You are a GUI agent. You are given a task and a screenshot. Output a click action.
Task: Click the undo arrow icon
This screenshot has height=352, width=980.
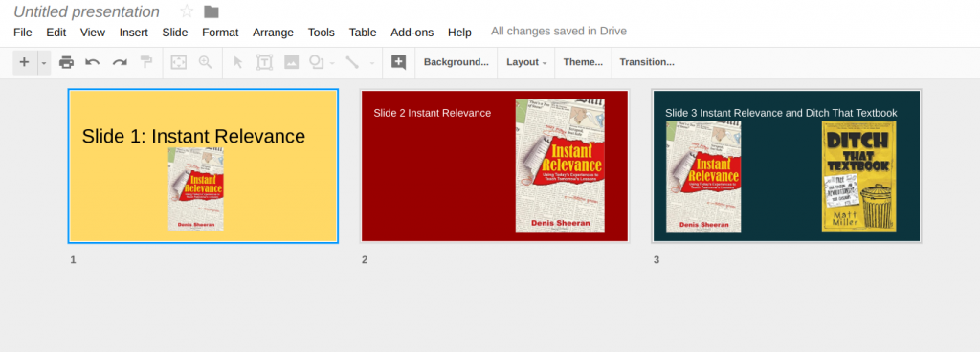tap(93, 62)
